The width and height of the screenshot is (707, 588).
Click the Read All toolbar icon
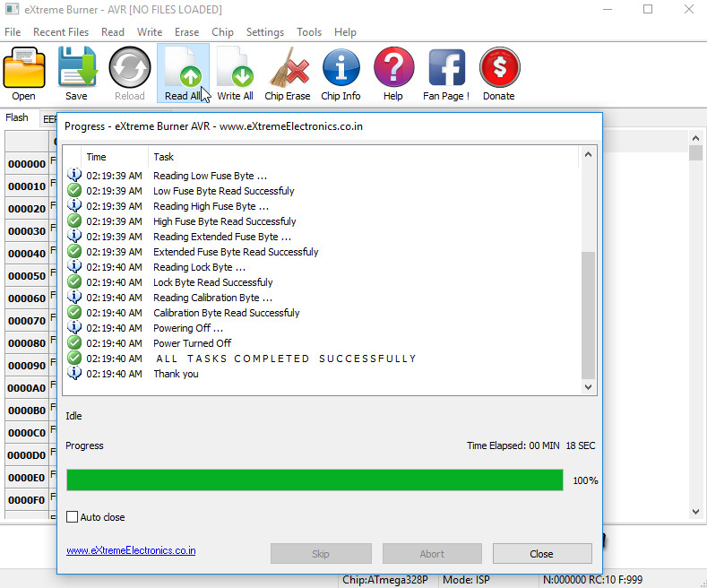[183, 67]
